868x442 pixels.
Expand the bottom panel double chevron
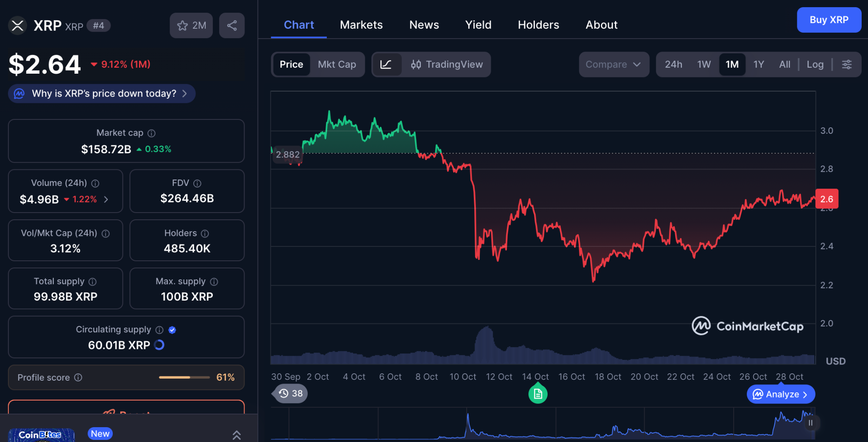236,434
